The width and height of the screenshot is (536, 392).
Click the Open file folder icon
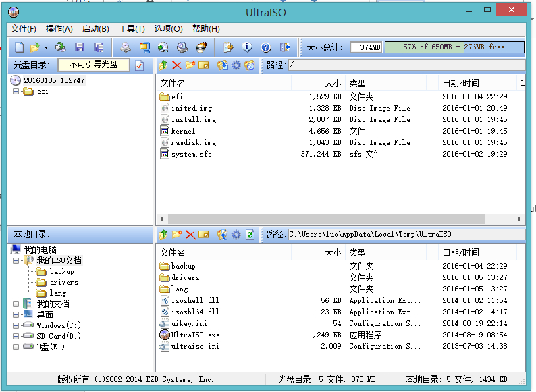34,47
